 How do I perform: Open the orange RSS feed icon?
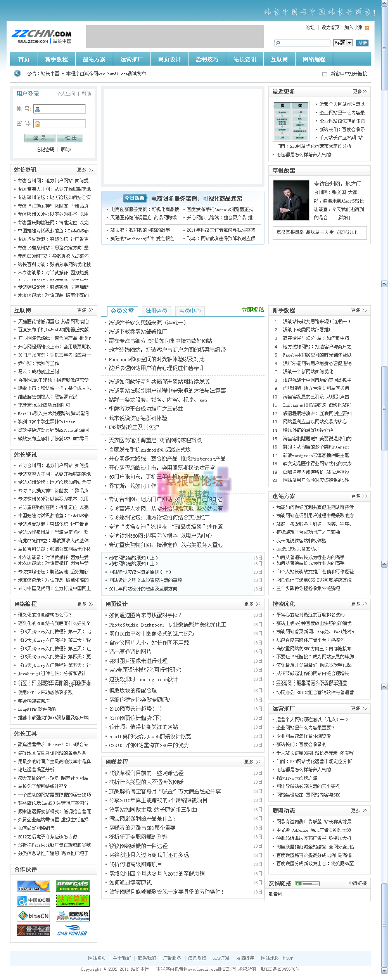pyautogui.click(x=367, y=28)
